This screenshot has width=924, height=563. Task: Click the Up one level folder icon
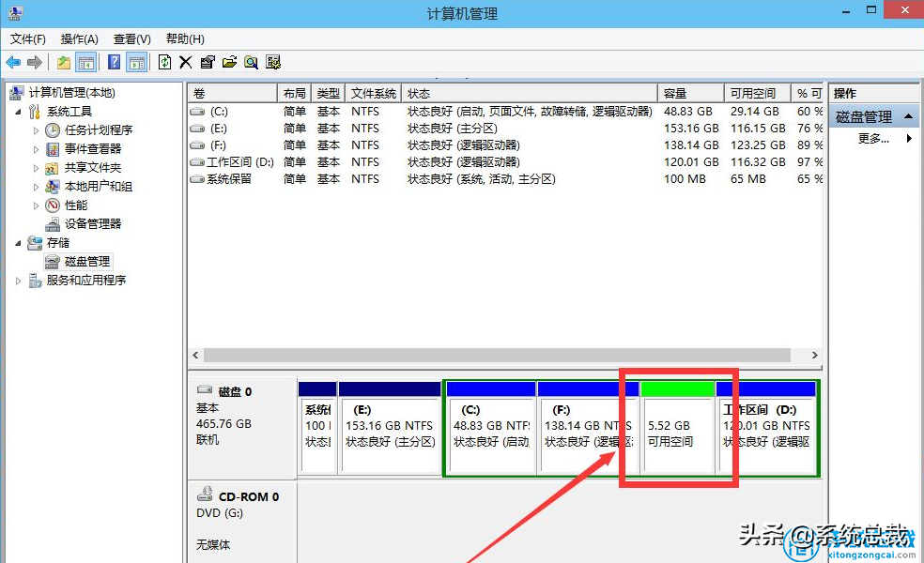click(x=64, y=62)
